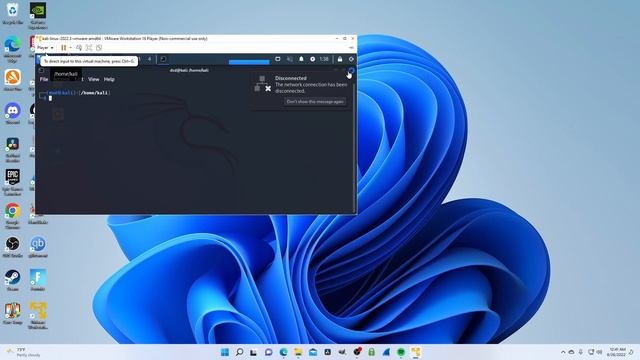This screenshot has width=640, height=360.
Task: Open Edge from the taskbar
Action: tap(283, 352)
